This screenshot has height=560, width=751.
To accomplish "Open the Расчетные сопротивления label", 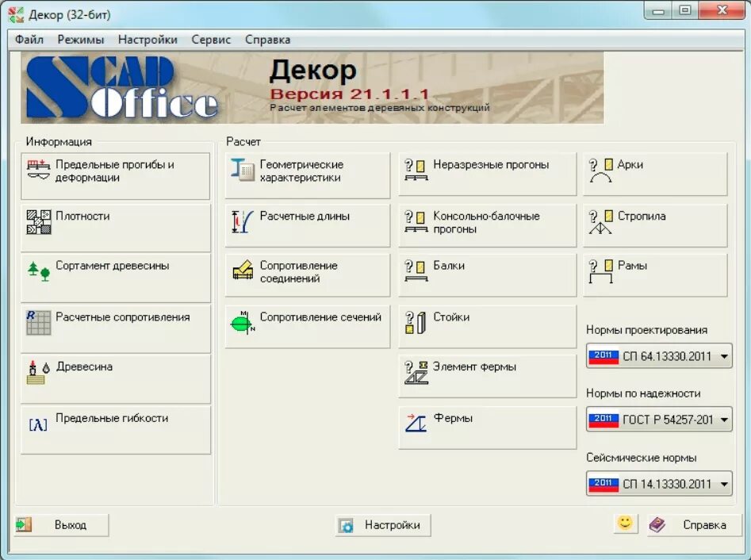I will (123, 317).
